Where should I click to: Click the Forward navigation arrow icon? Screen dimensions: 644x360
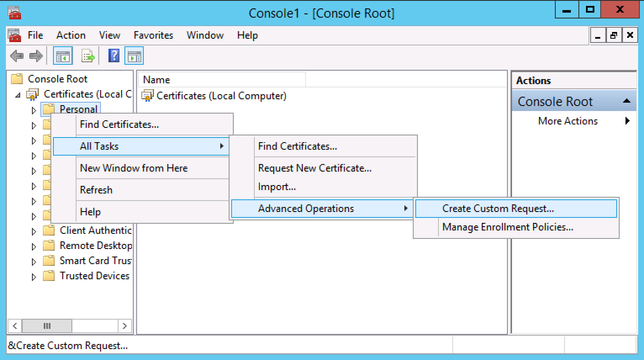coord(36,55)
